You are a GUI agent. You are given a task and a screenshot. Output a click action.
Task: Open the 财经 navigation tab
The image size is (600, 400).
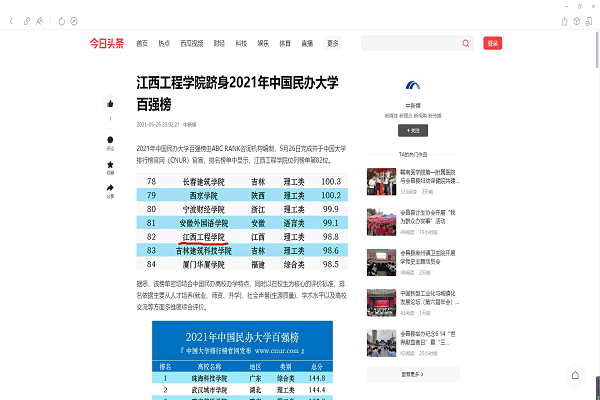click(219, 43)
